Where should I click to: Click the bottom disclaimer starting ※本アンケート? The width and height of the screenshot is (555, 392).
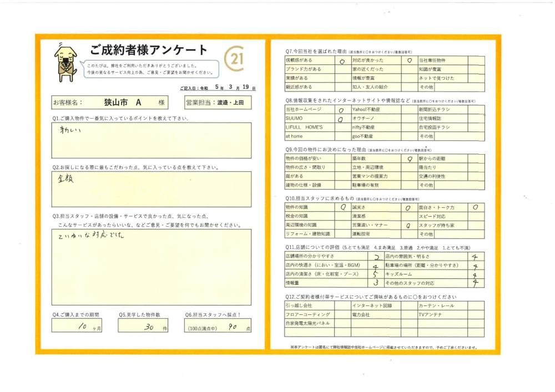click(384, 347)
